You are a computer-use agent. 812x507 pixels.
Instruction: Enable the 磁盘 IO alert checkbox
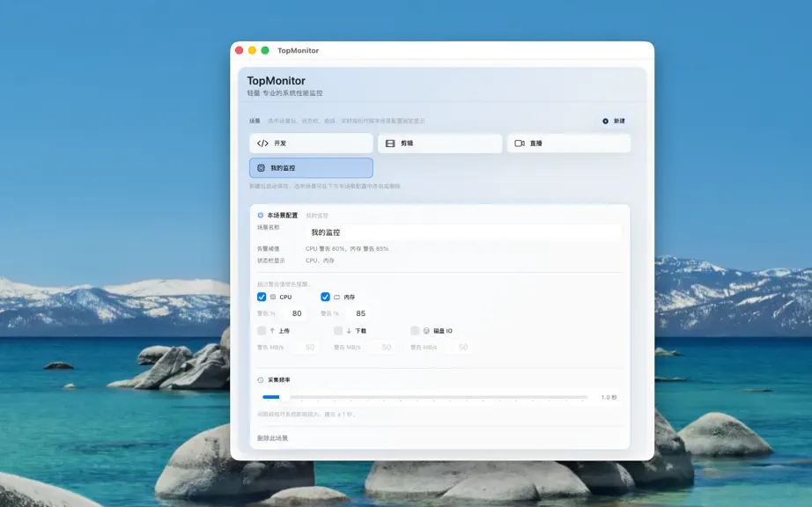415,331
